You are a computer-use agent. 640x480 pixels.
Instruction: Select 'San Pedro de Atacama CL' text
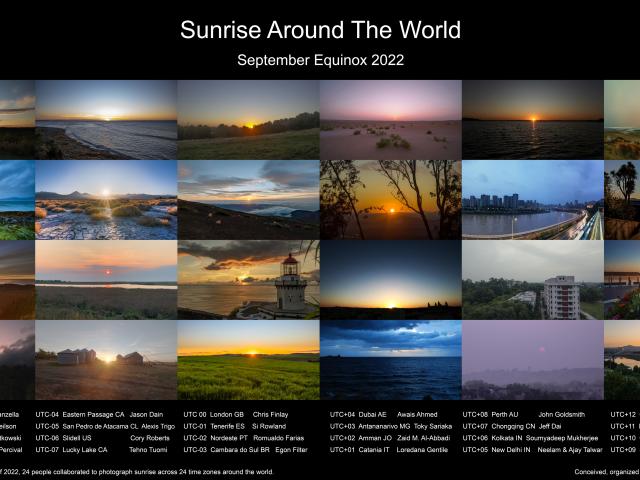point(100,426)
